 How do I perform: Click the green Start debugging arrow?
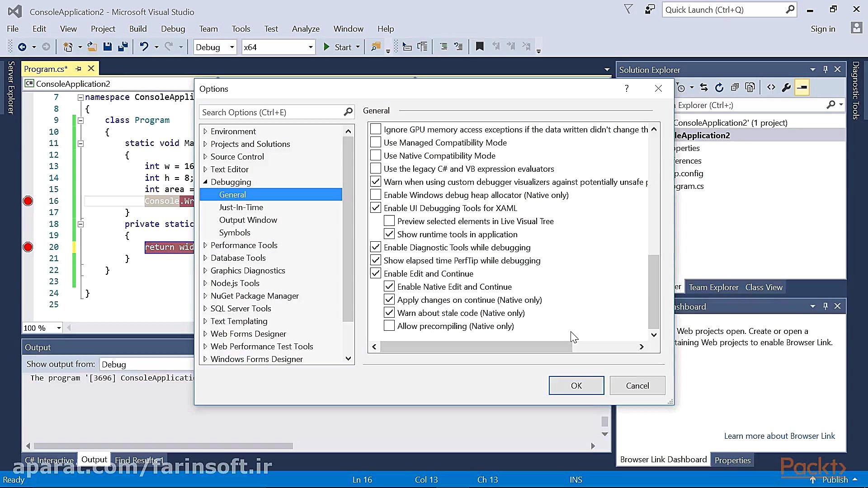point(326,47)
